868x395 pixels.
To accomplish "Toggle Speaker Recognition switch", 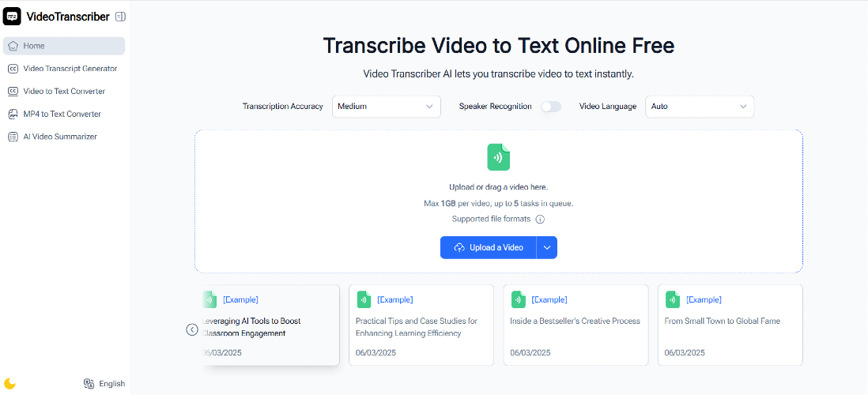I will pyautogui.click(x=551, y=107).
